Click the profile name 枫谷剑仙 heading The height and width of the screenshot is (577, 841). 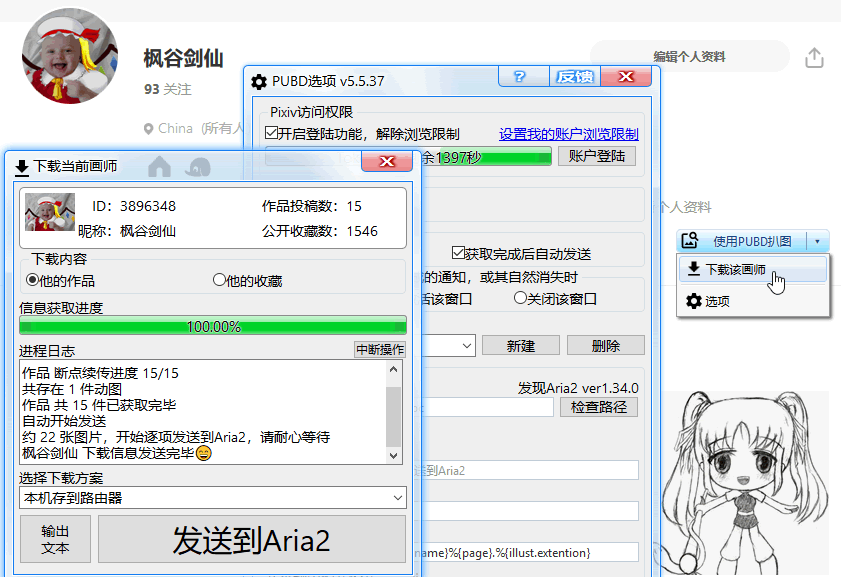point(183,58)
